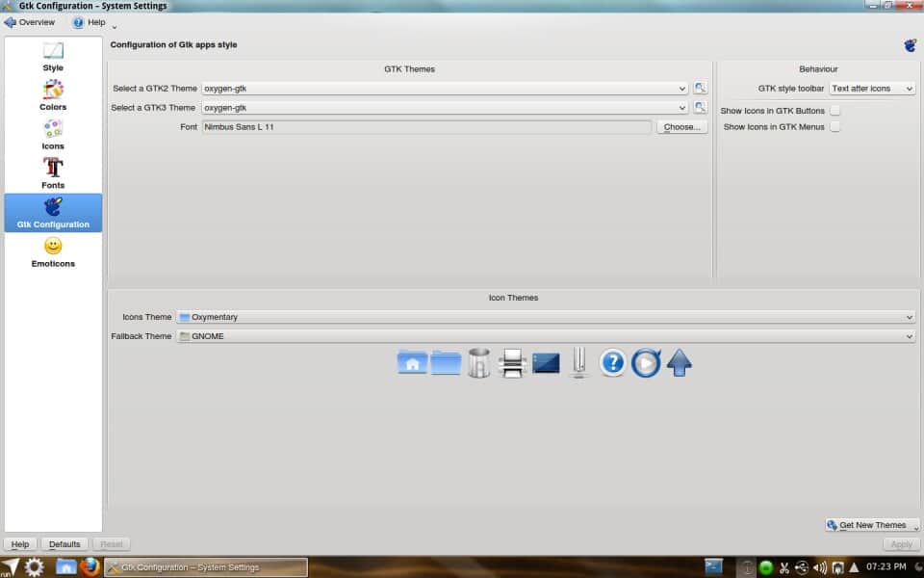
Task: Open the Icons Theme dropdown
Action: [546, 317]
